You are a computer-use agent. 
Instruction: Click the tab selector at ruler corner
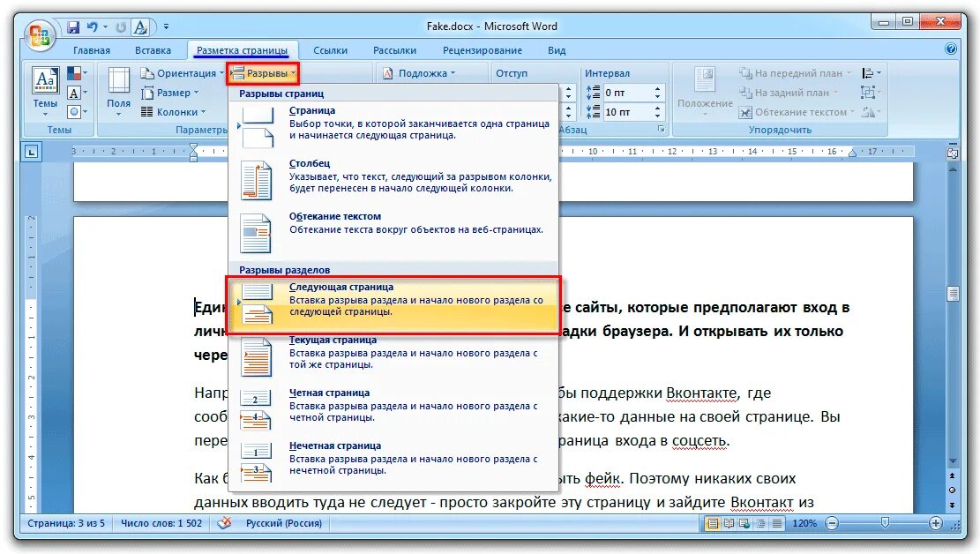tap(32, 152)
